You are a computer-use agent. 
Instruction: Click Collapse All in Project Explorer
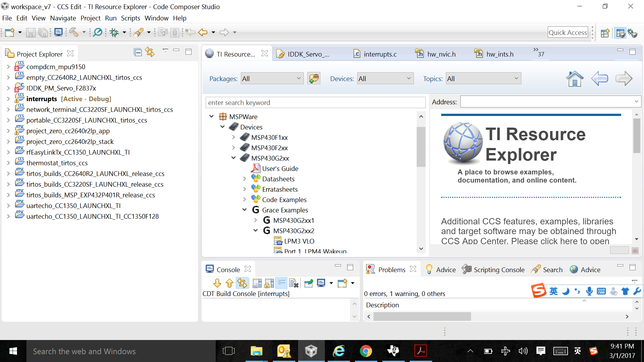(137, 52)
